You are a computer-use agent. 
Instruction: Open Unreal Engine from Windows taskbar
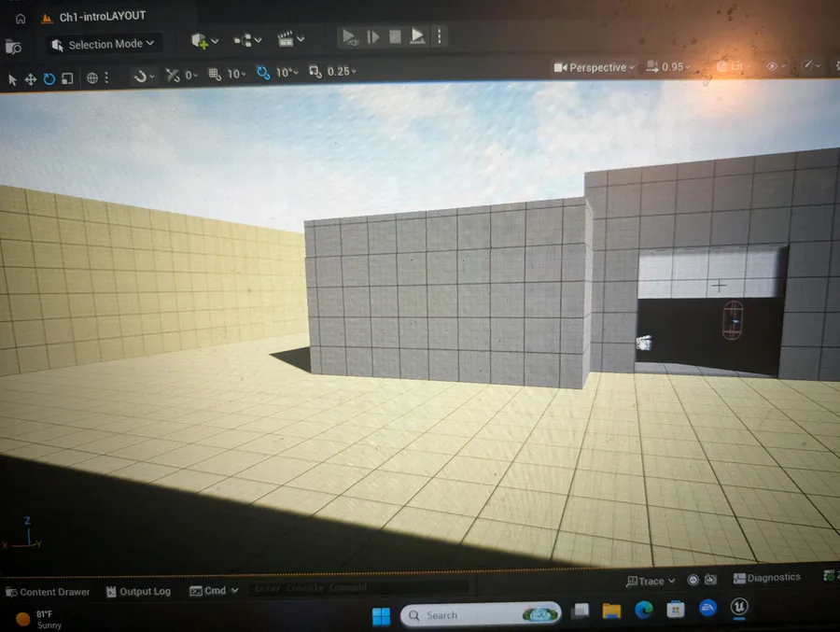(739, 607)
